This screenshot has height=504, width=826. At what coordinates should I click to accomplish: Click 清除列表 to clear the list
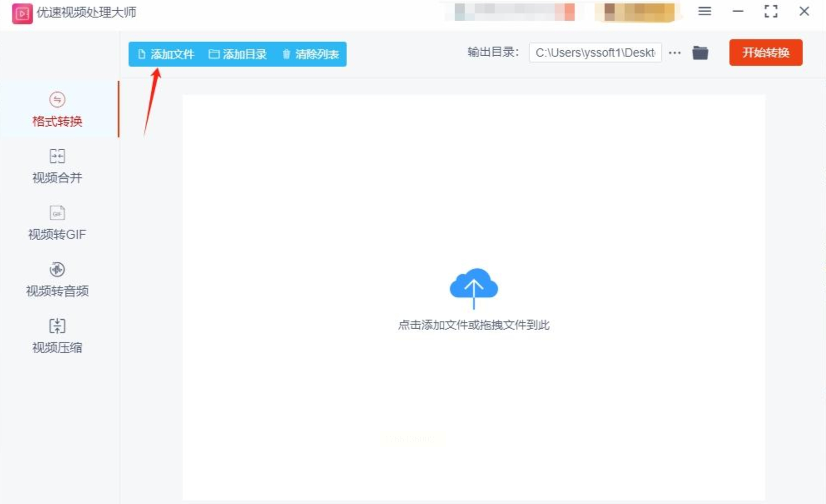(x=311, y=54)
